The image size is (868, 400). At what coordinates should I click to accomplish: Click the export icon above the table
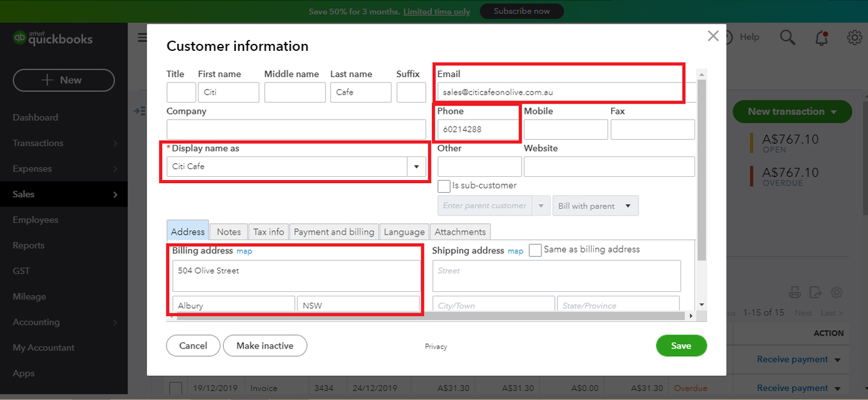[x=816, y=293]
